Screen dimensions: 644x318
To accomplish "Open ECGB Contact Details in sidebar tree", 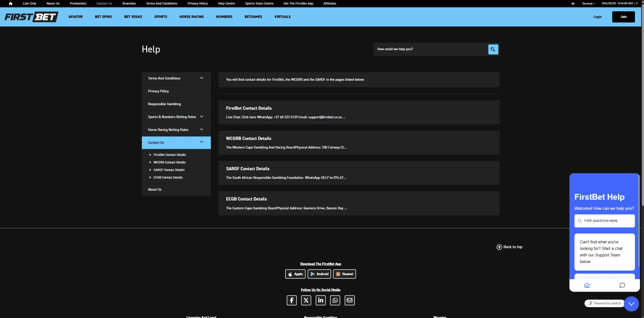I will (168, 178).
